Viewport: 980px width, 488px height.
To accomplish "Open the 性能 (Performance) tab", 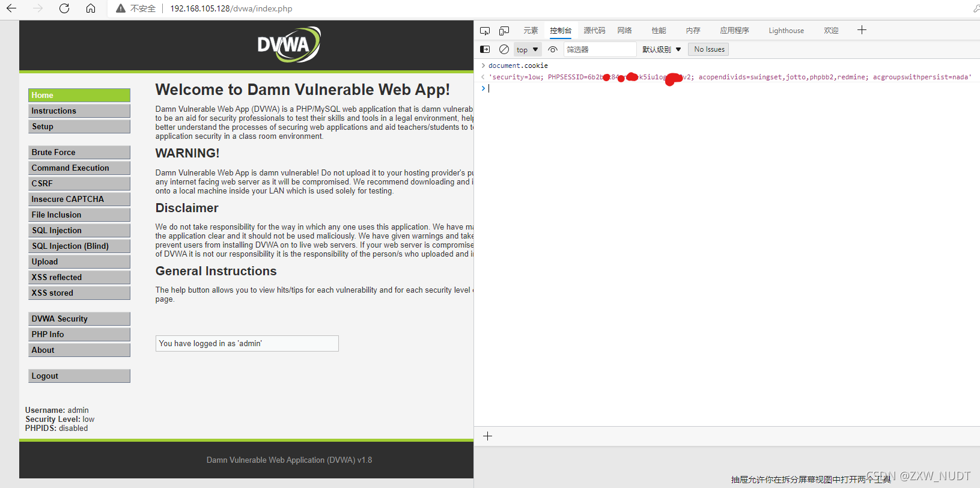I will (x=659, y=31).
